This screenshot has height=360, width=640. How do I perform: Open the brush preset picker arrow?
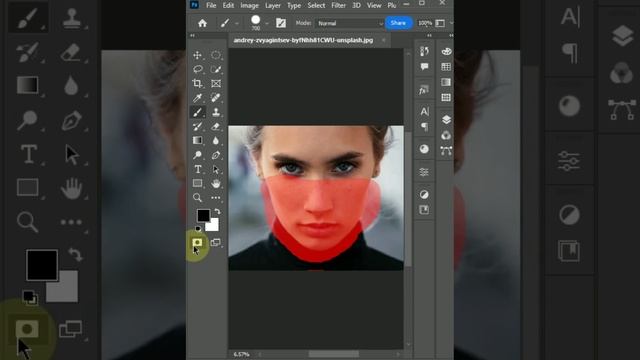pos(267,24)
